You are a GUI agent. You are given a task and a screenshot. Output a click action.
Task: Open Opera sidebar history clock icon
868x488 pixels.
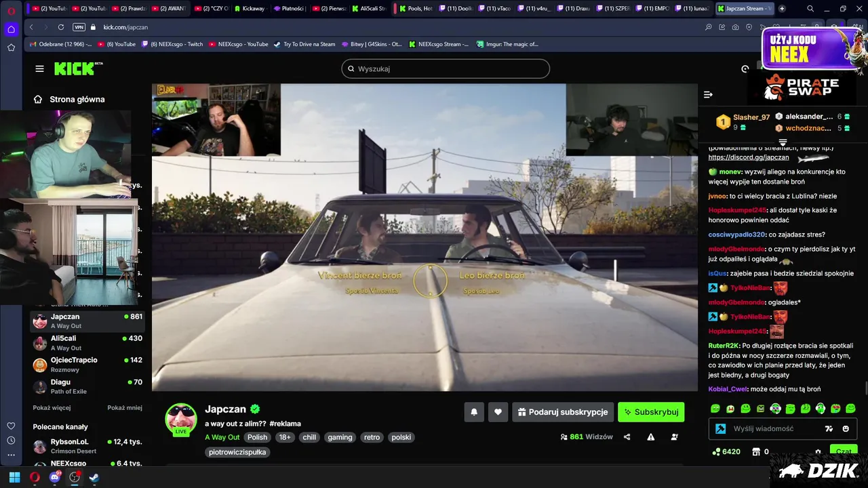click(x=11, y=441)
